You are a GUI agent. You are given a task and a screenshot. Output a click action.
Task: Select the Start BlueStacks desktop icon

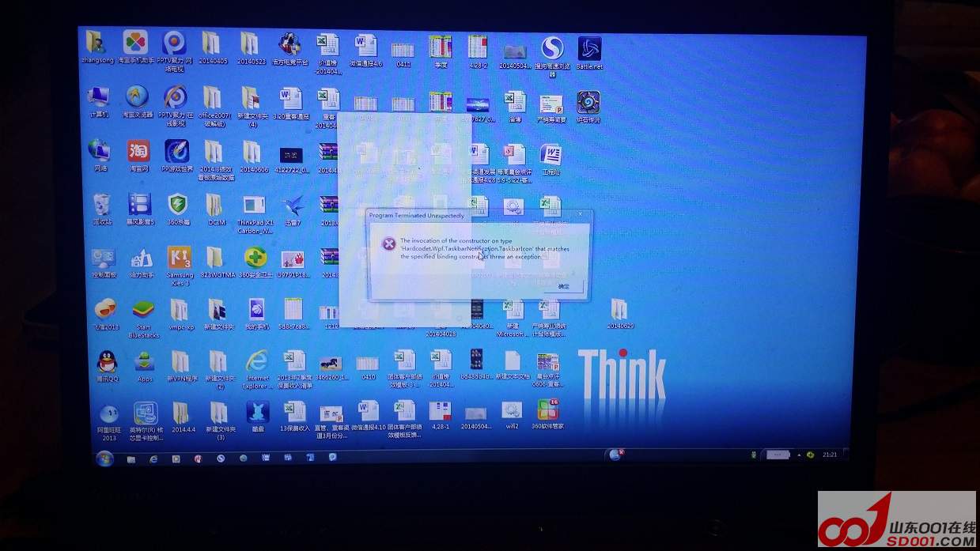(x=143, y=311)
